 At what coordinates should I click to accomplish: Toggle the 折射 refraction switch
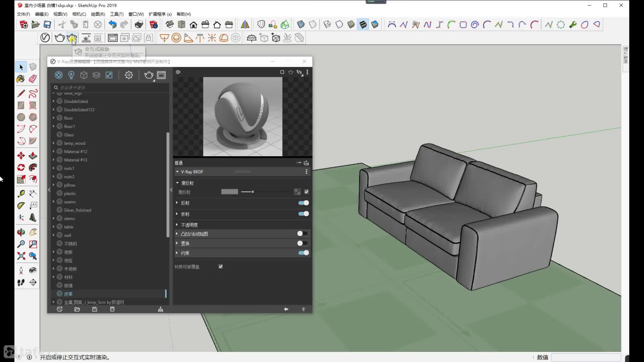[x=304, y=214]
